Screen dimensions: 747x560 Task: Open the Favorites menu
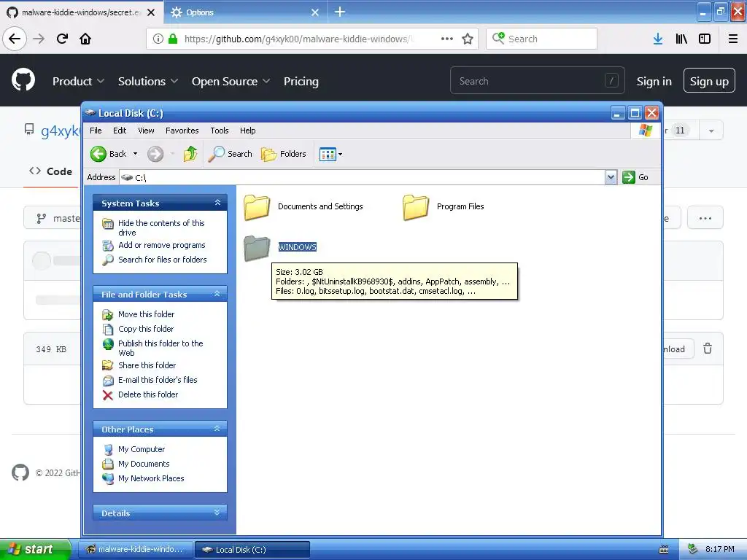pyautogui.click(x=182, y=131)
